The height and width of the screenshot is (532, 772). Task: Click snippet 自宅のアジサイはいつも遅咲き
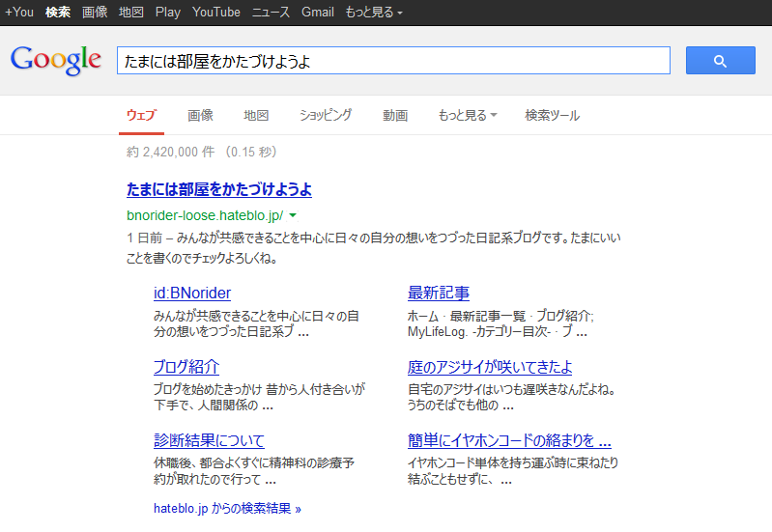511,397
